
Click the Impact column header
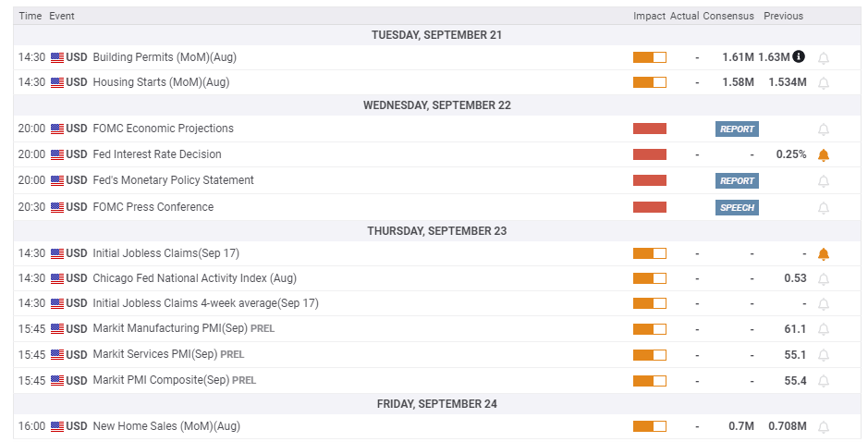point(649,16)
